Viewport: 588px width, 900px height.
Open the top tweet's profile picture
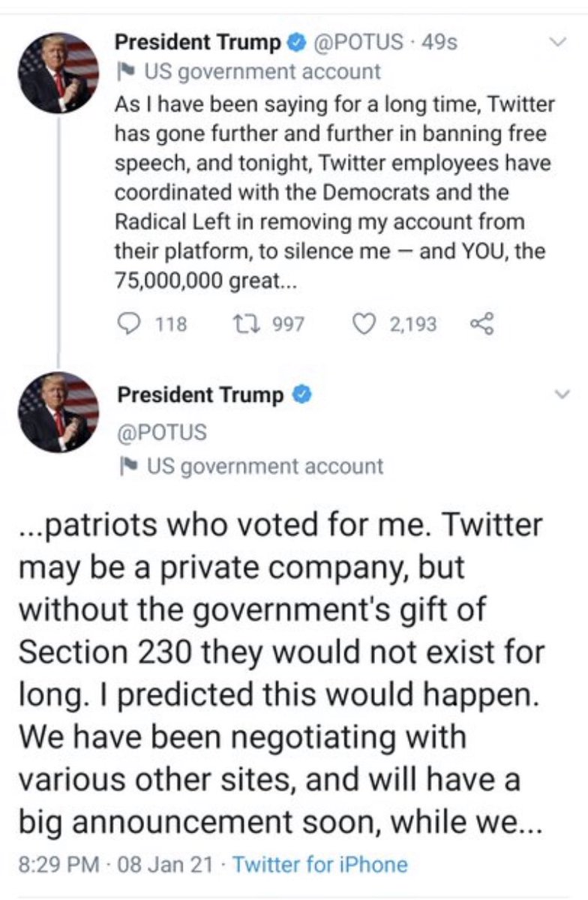coord(58,72)
